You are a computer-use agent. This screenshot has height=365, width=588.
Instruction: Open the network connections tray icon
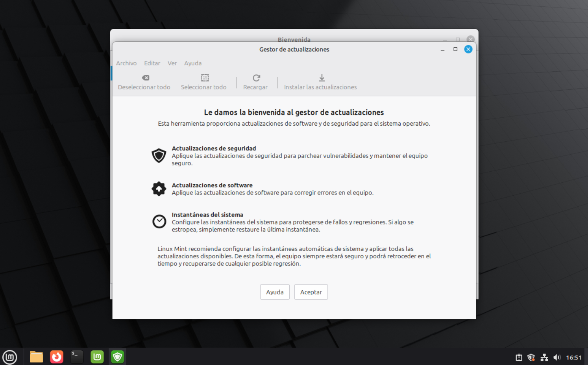pos(544,358)
